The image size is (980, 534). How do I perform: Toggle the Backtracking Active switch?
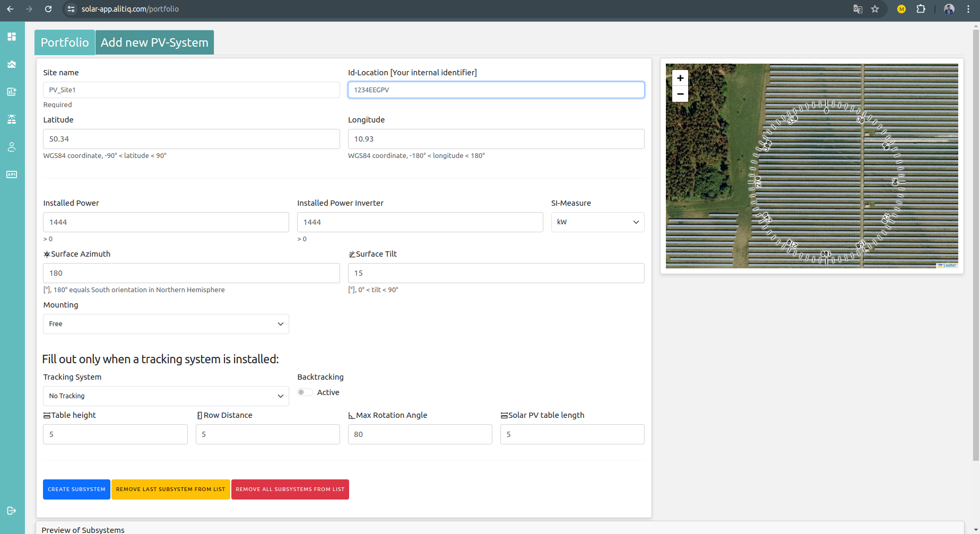[x=305, y=392]
